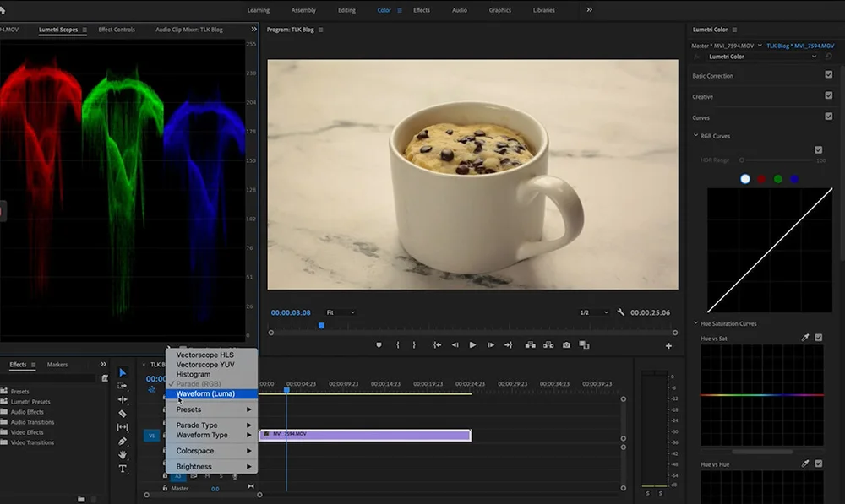The width and height of the screenshot is (845, 504).
Task: Open Program monitor settings wrench
Action: (621, 312)
